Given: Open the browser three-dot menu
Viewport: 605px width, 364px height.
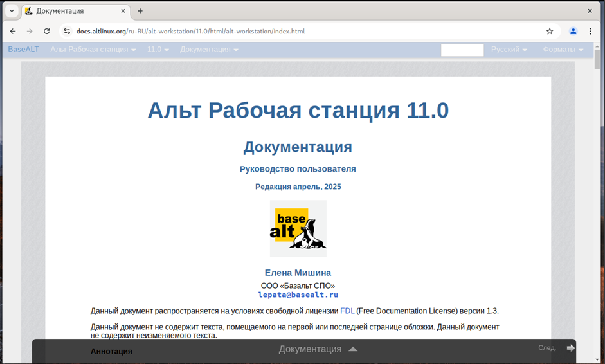Looking at the screenshot, I should point(591,31).
